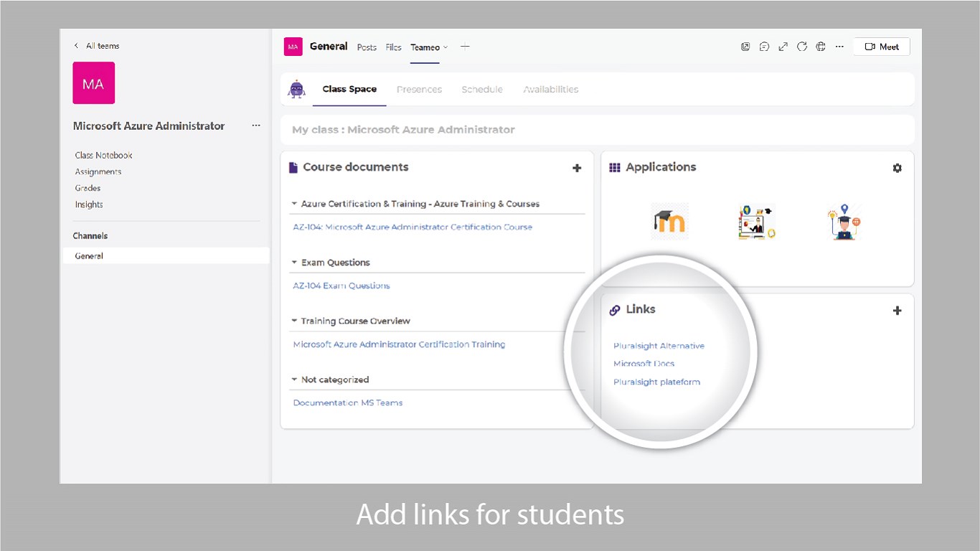
Task: Click the General channel title in header
Action: tap(329, 47)
